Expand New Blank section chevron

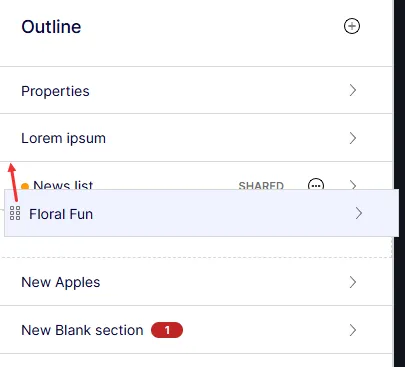pyautogui.click(x=353, y=330)
